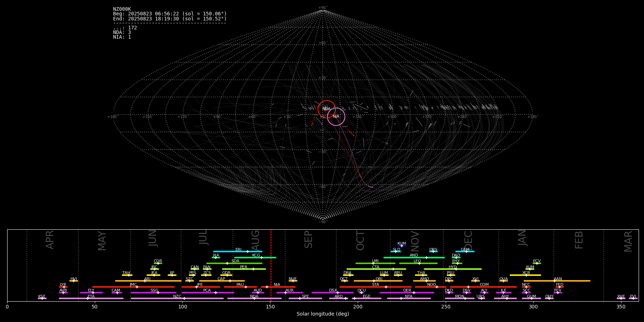The width and height of the screenshot is (644, 322).
Task: Click the 'Solar longitude (deg)' axis title
Action: 323,314
